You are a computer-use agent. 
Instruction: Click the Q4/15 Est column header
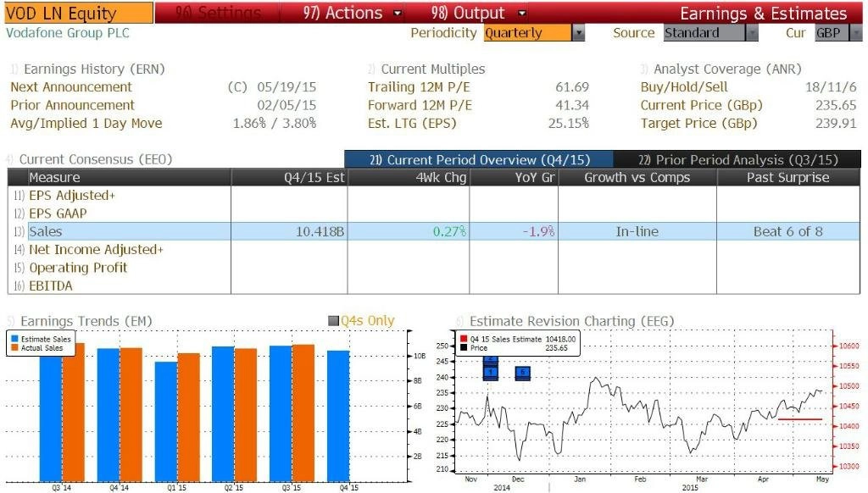coord(290,177)
